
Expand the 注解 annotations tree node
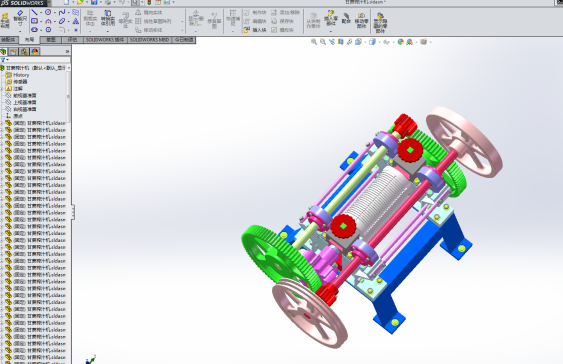[x=2, y=88]
